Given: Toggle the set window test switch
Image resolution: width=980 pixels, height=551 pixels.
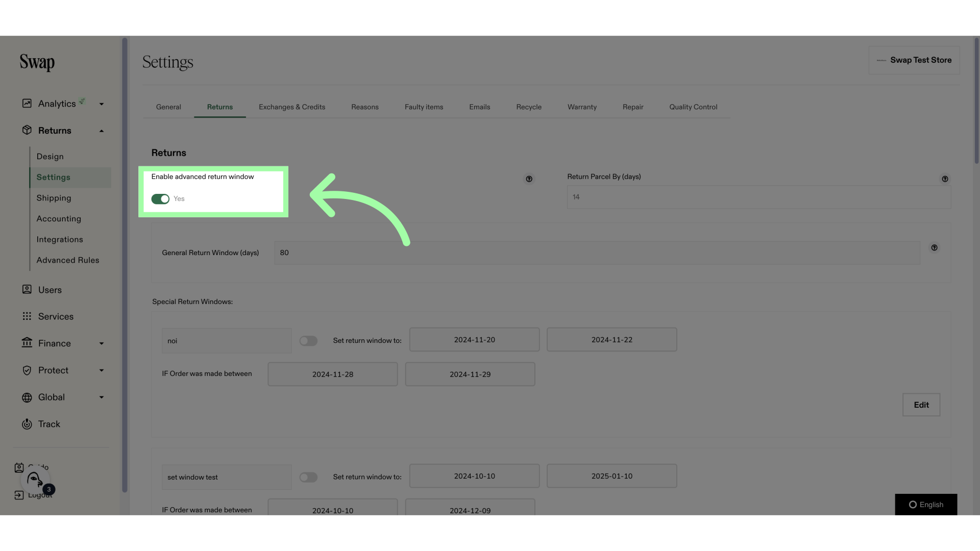Looking at the screenshot, I should pyautogui.click(x=308, y=477).
